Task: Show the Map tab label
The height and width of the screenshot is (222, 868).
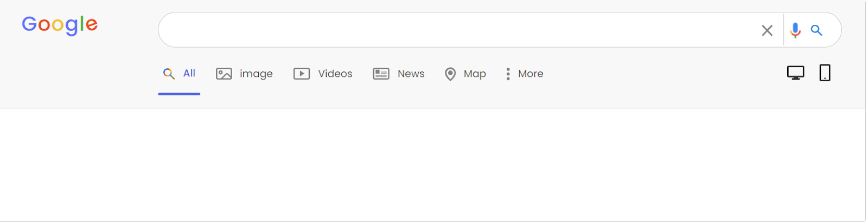Action: (475, 74)
